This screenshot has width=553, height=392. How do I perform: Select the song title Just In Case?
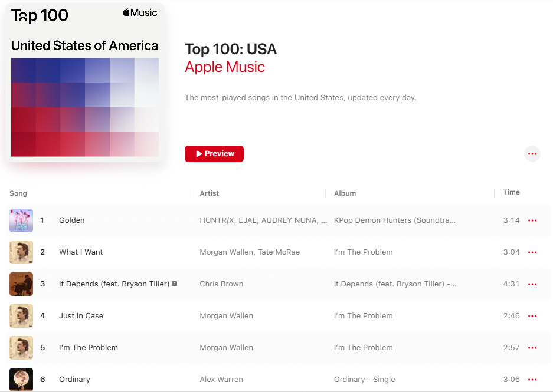[x=81, y=316]
